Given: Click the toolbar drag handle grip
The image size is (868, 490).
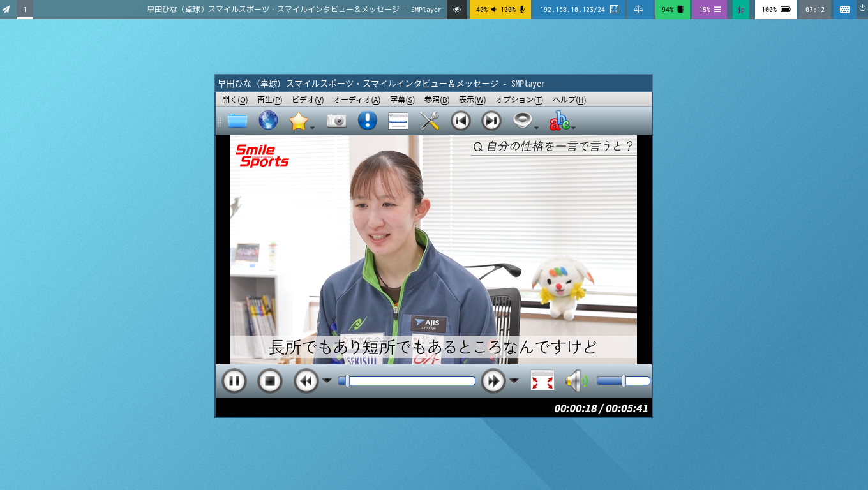Looking at the screenshot, I should (220, 121).
